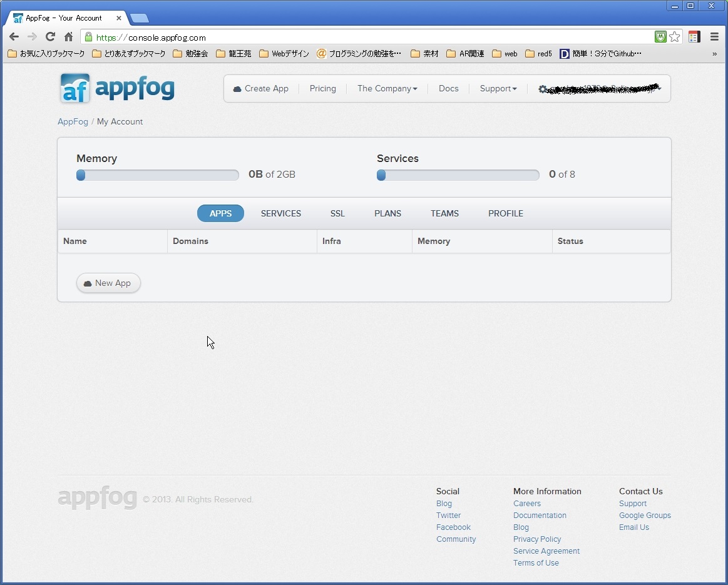Click the green padlock in address bar
The height and width of the screenshot is (585, 728).
[88, 37]
